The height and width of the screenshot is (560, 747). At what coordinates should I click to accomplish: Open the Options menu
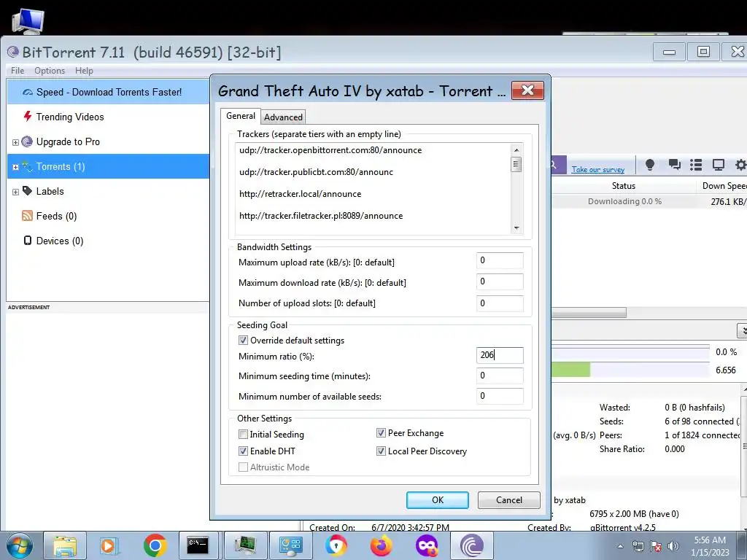click(50, 71)
